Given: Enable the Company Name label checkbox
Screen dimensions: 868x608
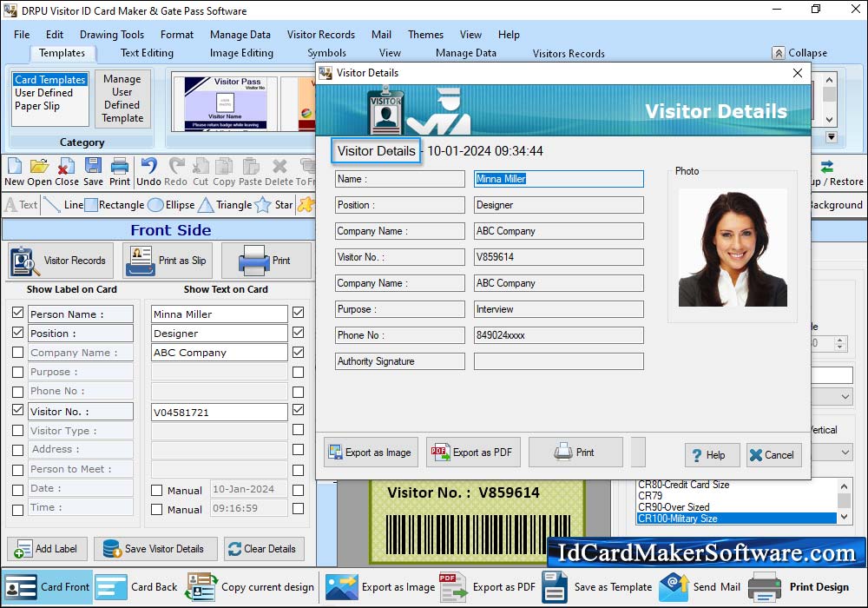Looking at the screenshot, I should click(17, 352).
